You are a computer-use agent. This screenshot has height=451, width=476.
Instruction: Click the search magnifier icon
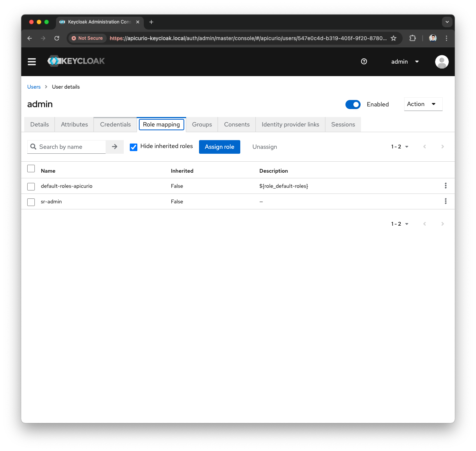(x=34, y=147)
